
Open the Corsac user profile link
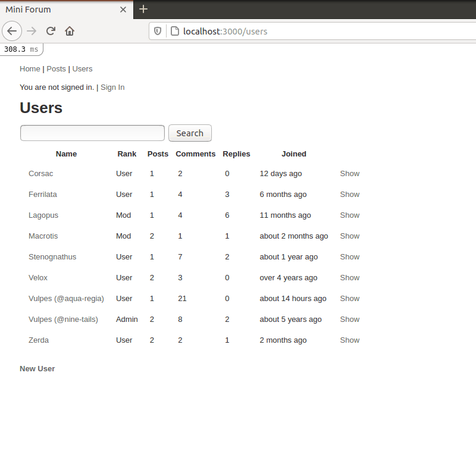coord(40,174)
